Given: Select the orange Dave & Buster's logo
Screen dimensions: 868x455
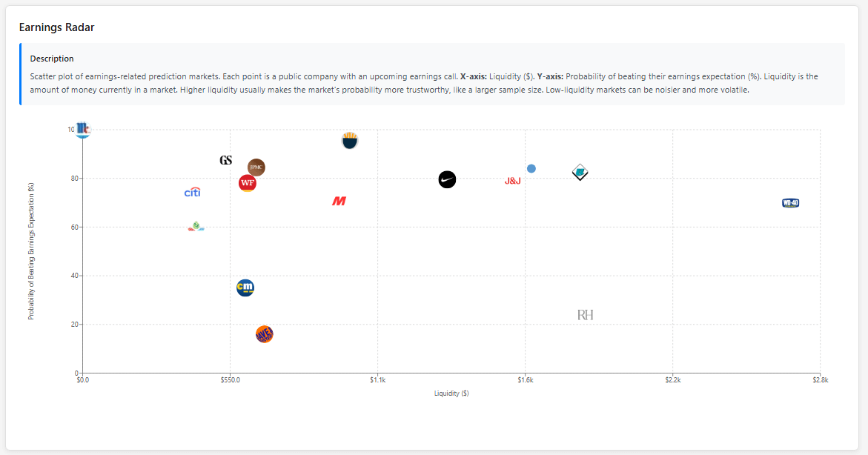Looking at the screenshot, I should (264, 334).
